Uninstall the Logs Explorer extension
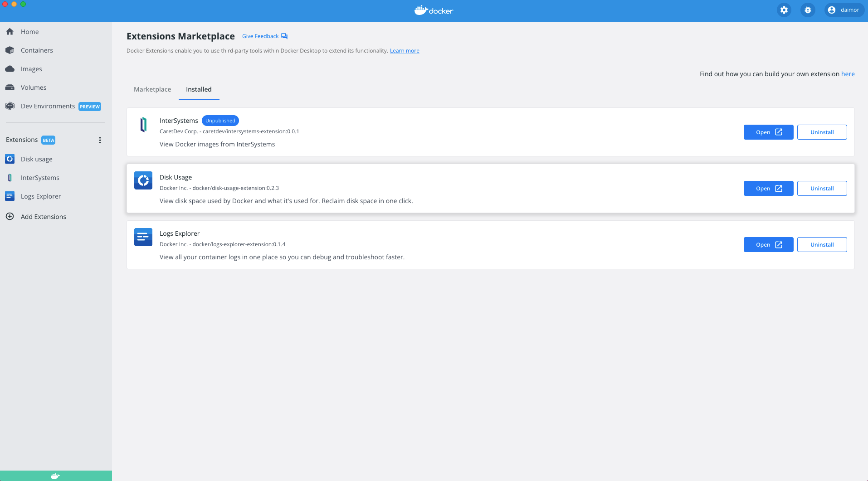 pos(822,245)
